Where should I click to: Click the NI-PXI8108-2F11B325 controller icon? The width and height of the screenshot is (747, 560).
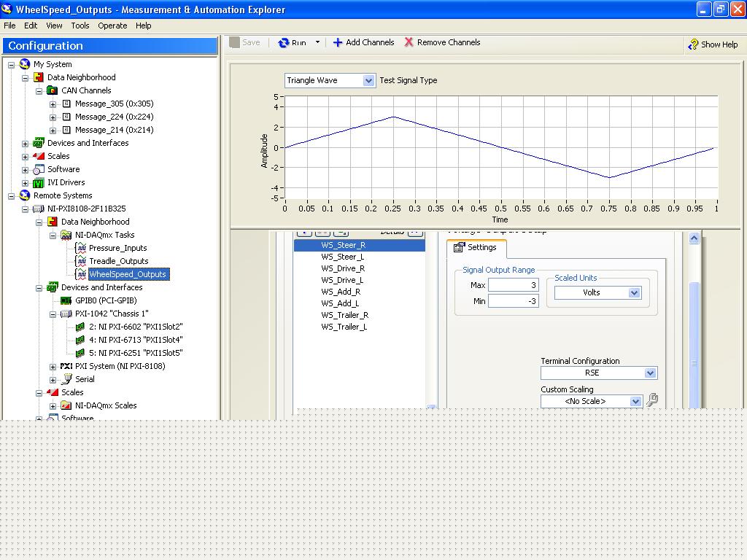39,209
